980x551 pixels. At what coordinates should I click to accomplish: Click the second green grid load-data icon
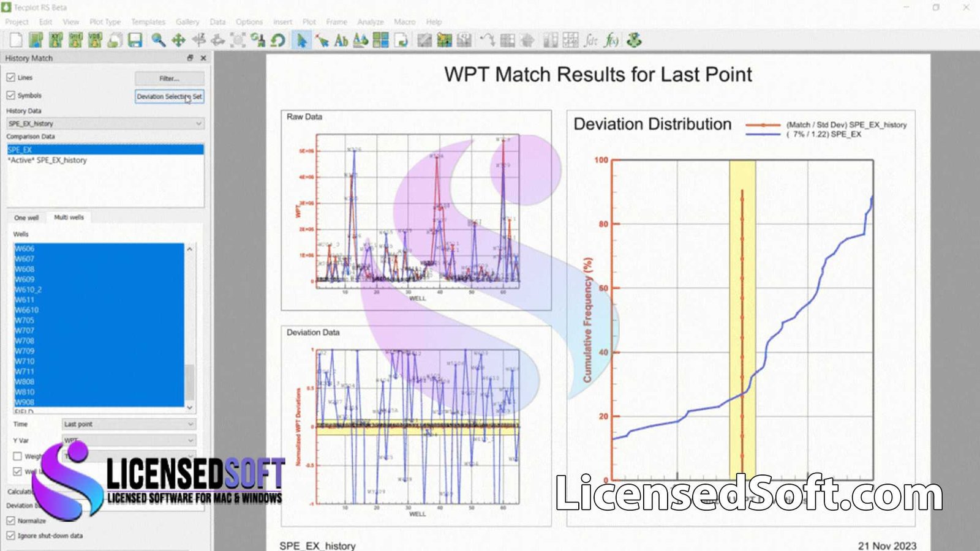[75, 40]
